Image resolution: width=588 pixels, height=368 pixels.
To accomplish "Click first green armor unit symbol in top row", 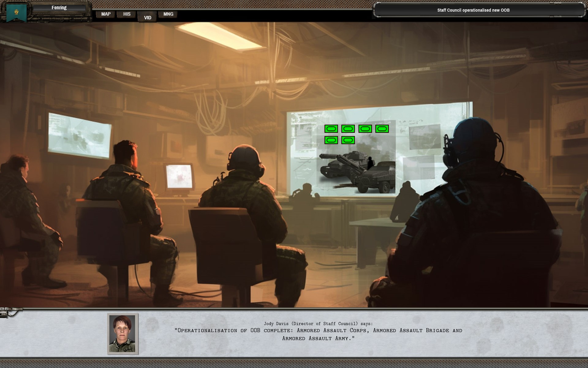I will (x=331, y=129).
